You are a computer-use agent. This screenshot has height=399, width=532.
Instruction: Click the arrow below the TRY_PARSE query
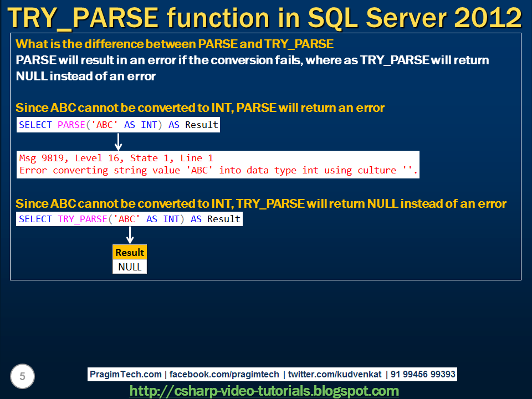pyautogui.click(x=130, y=236)
